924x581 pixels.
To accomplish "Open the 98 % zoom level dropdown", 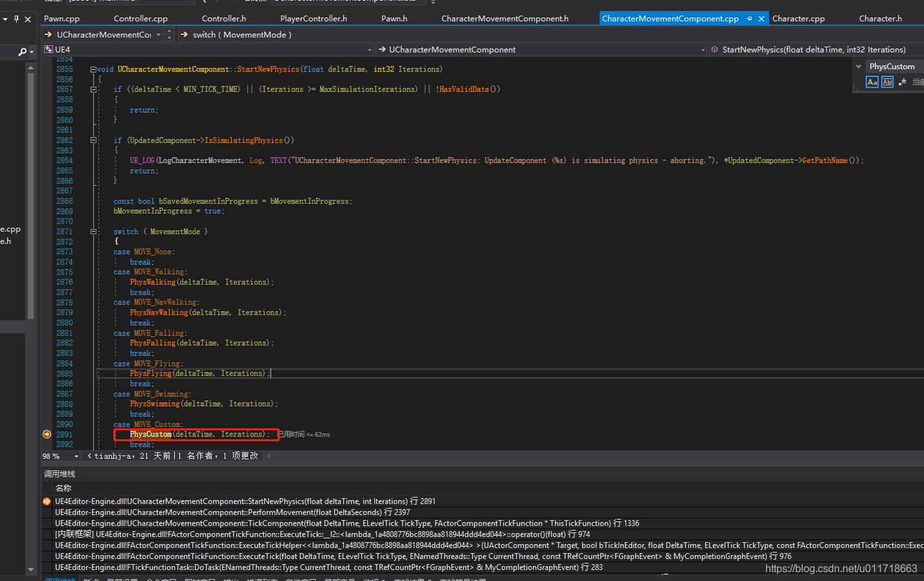I will 76,456.
